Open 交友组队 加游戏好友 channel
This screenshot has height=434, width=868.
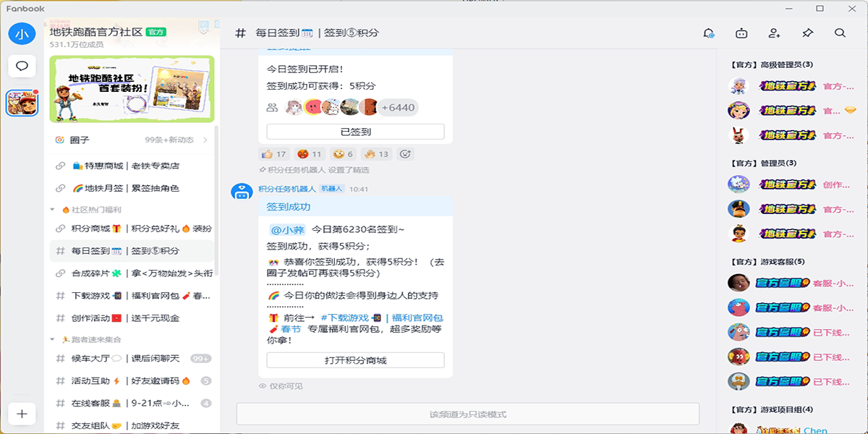tap(131, 426)
